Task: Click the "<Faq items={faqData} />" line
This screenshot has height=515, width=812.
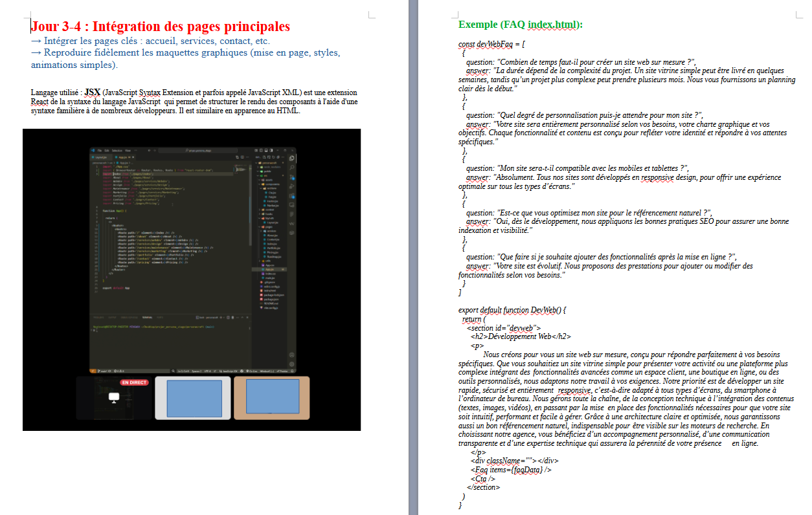Action: click(x=511, y=470)
